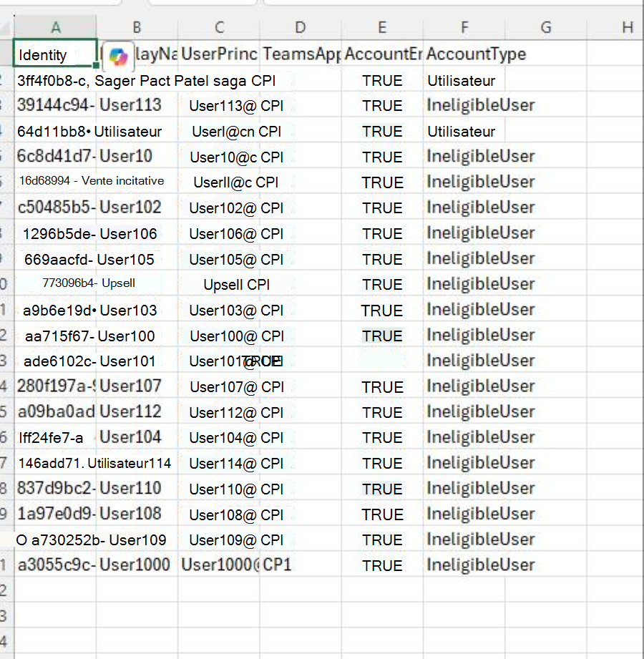644x659 pixels.
Task: Click the CP1 cell in User1000 row
Action: (x=301, y=565)
